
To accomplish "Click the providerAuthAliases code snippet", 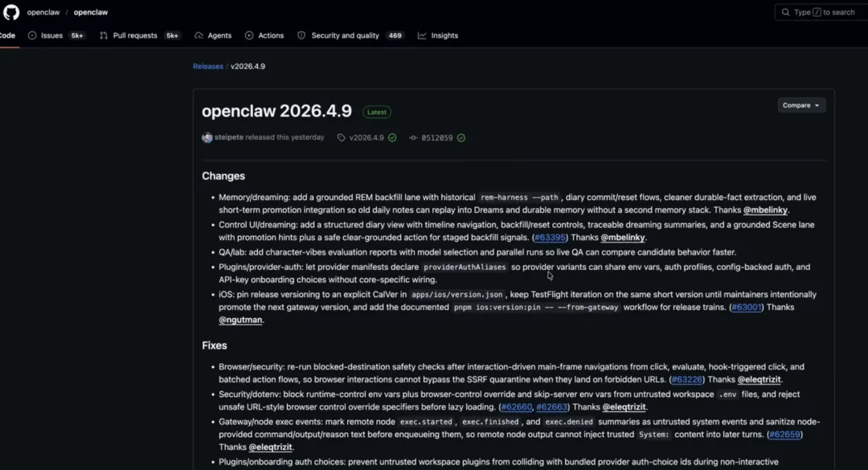I will [x=465, y=268].
